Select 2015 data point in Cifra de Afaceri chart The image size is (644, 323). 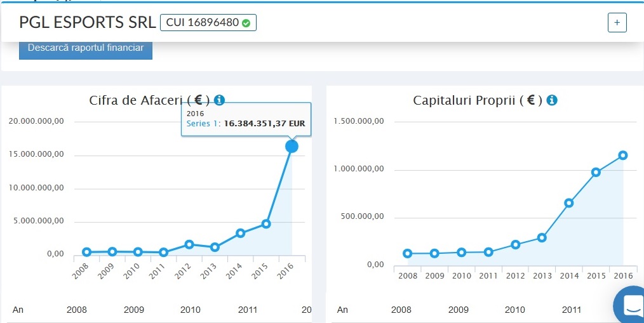(x=266, y=223)
